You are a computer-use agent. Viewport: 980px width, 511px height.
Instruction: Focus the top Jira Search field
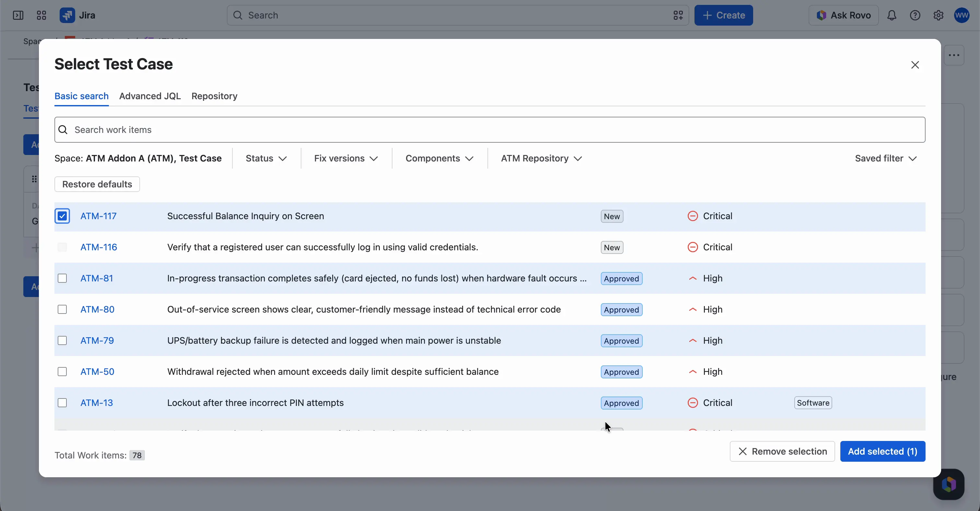(458, 15)
